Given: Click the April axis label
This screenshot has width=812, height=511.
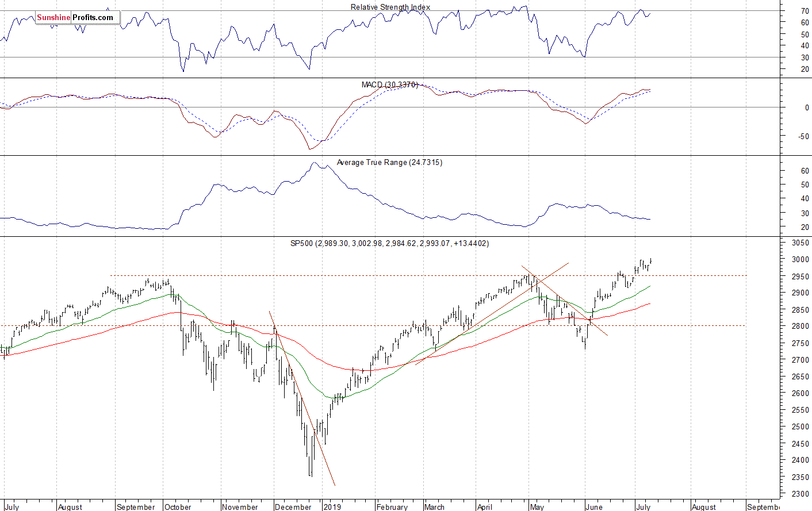Looking at the screenshot, I should (485, 507).
